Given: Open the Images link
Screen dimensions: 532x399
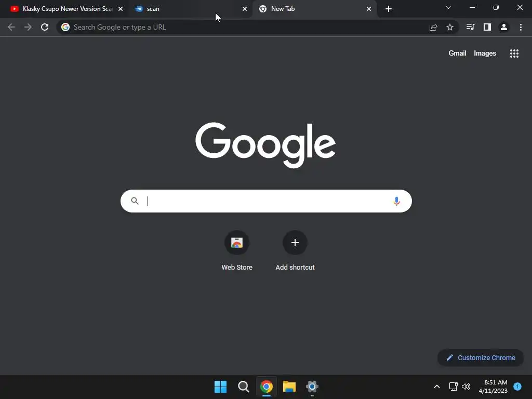Looking at the screenshot, I should (x=485, y=54).
